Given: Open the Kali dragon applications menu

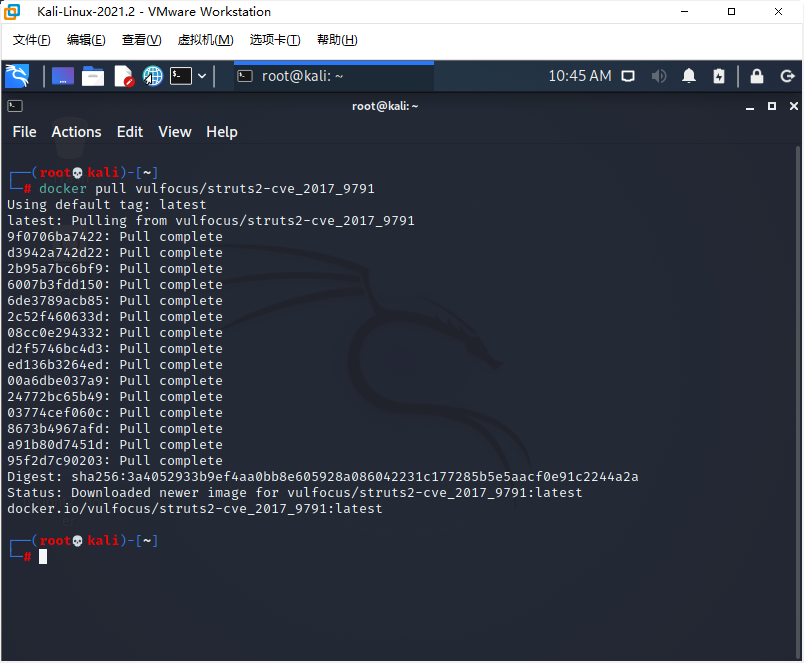Looking at the screenshot, I should 17,76.
